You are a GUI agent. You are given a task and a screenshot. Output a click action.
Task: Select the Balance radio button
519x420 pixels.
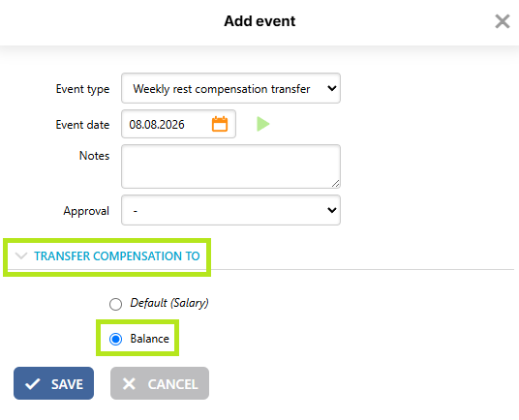click(115, 339)
